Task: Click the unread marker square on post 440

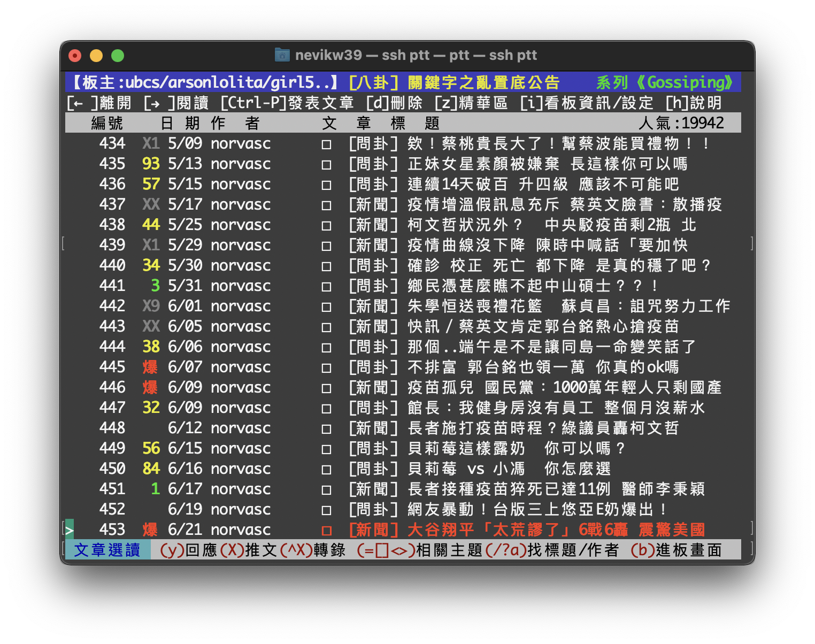Action: pos(326,266)
